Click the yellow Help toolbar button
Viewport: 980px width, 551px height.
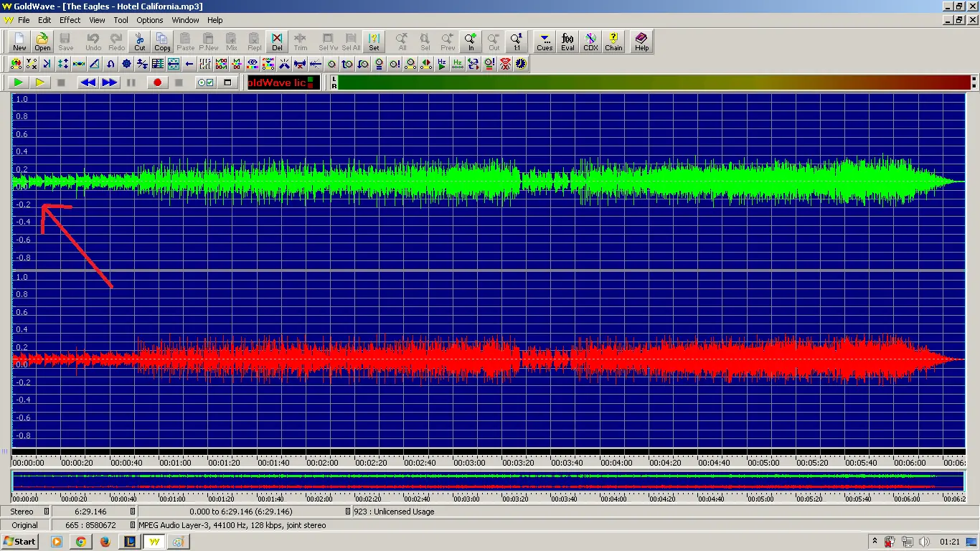[641, 41]
